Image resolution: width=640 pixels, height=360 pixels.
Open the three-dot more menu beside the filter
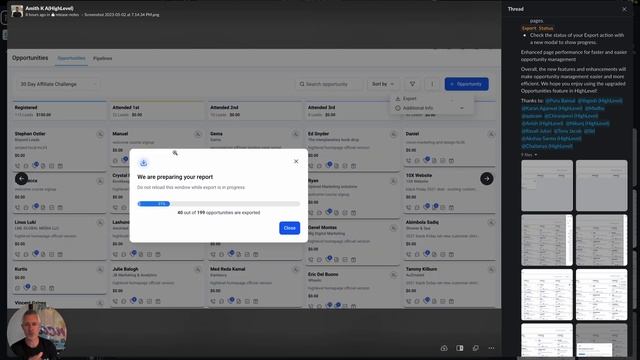432,84
